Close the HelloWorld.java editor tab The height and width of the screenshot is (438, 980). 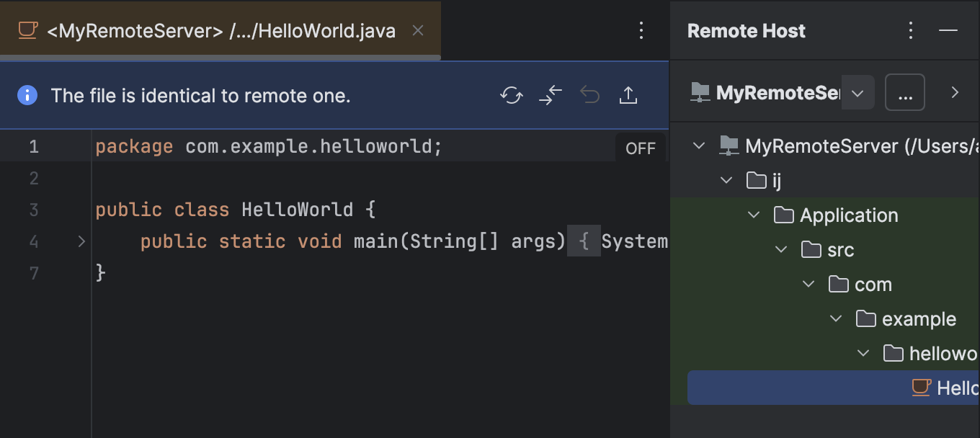pyautogui.click(x=418, y=30)
